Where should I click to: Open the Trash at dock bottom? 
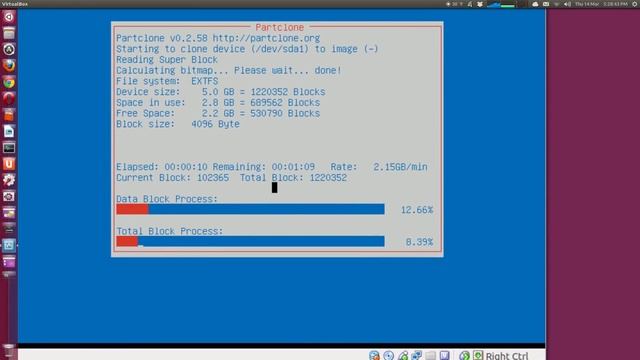click(9, 351)
